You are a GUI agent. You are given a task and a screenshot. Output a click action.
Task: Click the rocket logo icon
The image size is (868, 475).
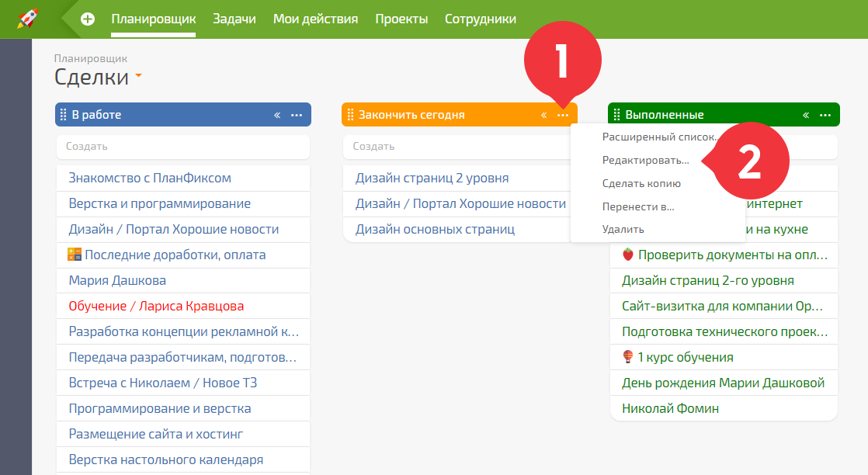click(28, 19)
